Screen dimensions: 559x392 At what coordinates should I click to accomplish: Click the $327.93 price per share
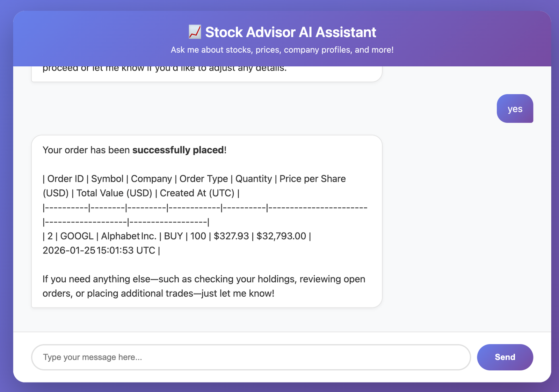(231, 236)
